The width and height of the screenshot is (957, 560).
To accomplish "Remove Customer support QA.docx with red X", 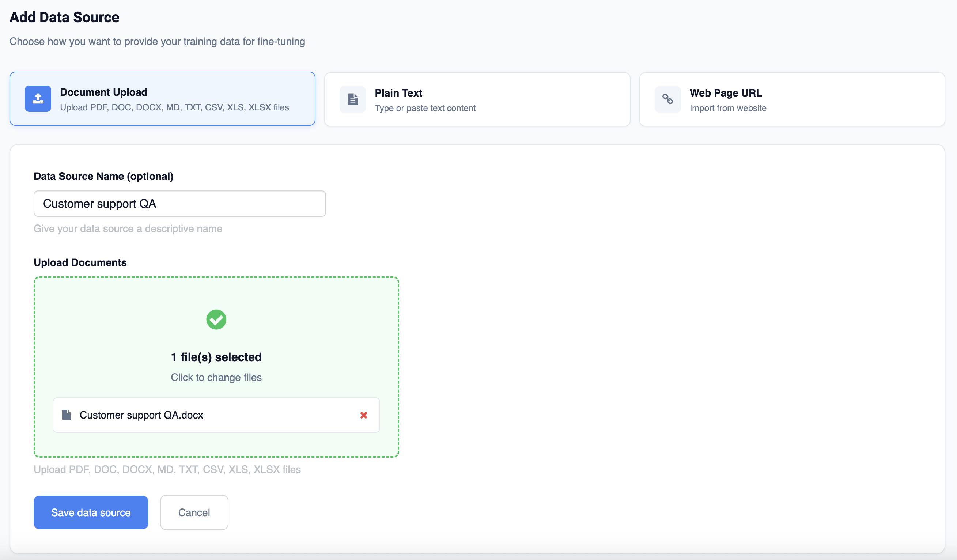I will point(363,415).
